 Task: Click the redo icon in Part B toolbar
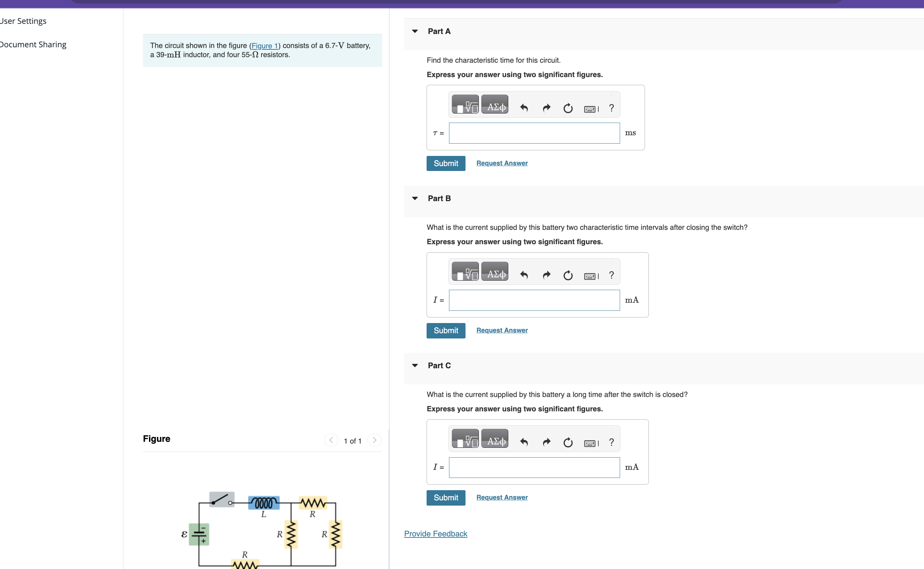pyautogui.click(x=546, y=275)
